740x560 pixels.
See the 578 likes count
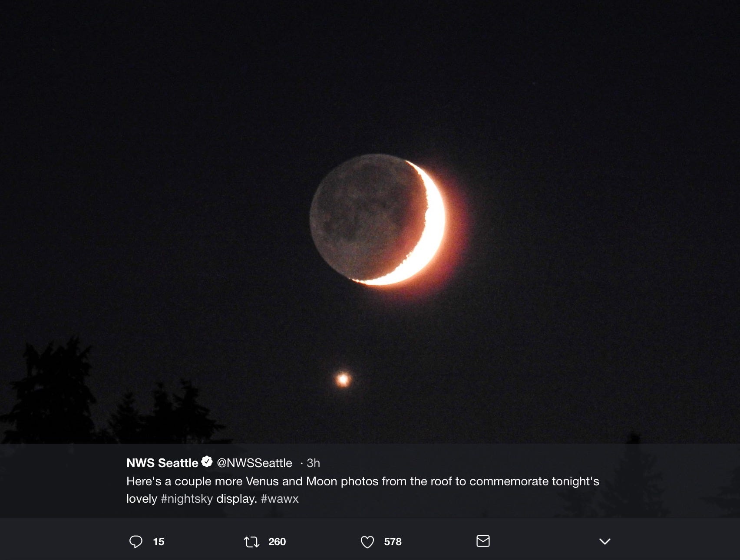[393, 542]
